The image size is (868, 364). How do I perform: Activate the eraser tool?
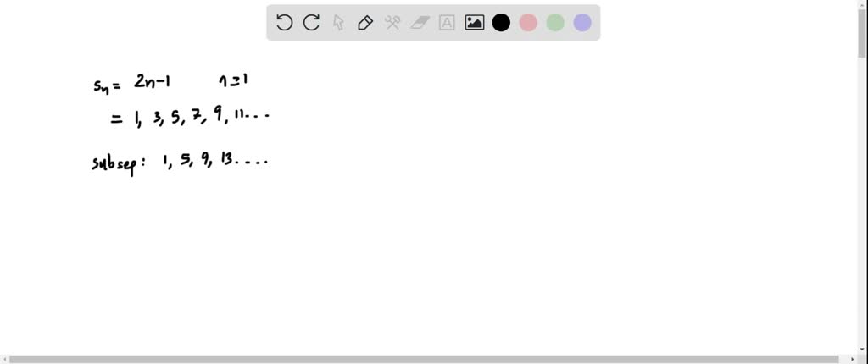[x=420, y=23]
